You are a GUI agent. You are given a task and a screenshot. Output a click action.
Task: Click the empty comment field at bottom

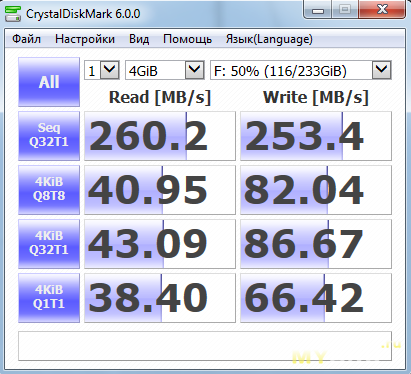(x=205, y=346)
